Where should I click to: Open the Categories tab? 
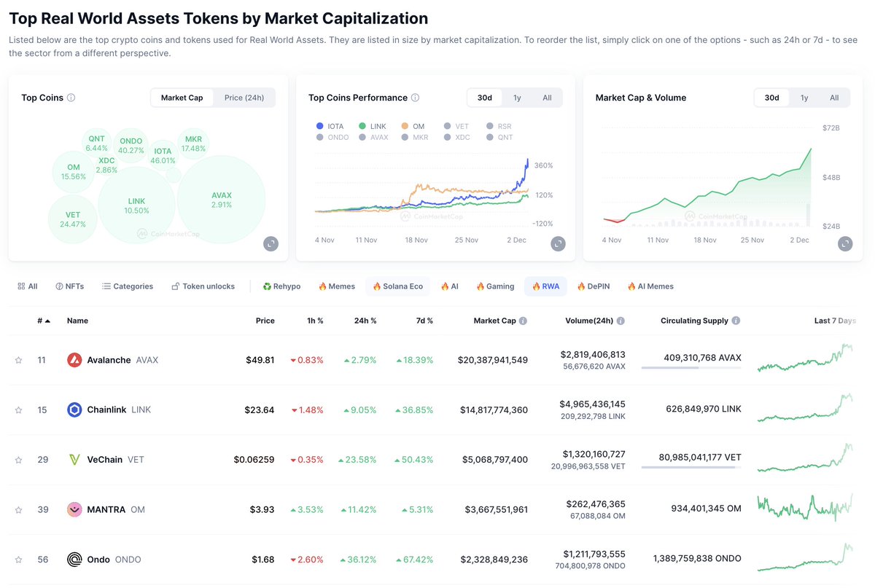[x=128, y=286]
